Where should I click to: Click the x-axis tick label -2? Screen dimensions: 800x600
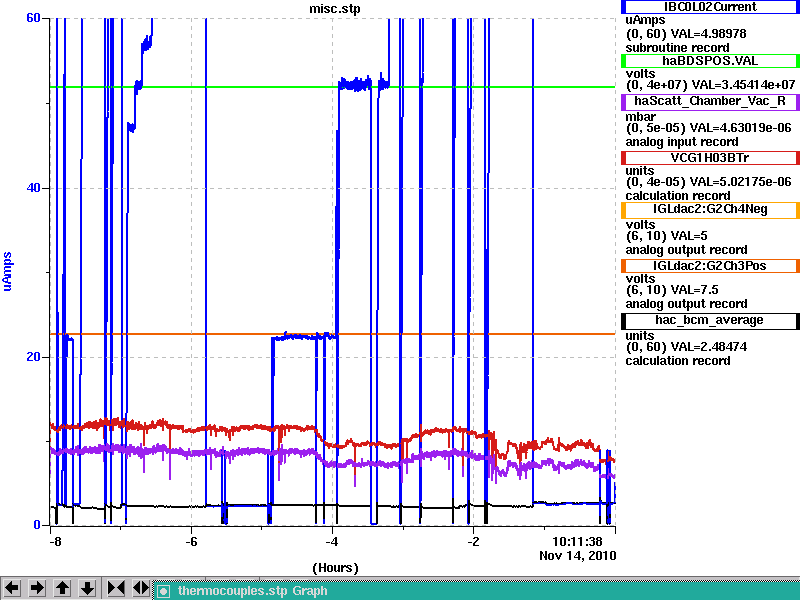point(473,541)
